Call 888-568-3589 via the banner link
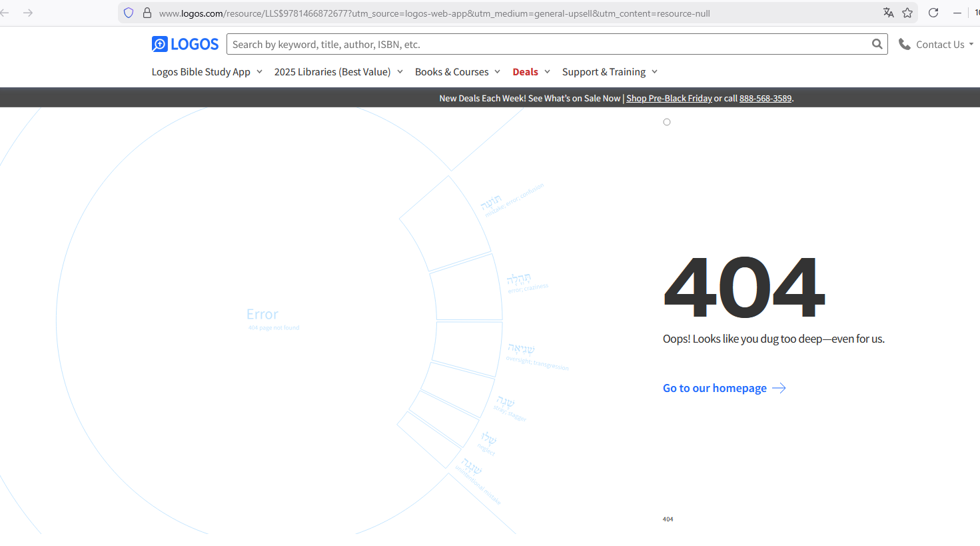This screenshot has height=546, width=980. pyautogui.click(x=765, y=98)
